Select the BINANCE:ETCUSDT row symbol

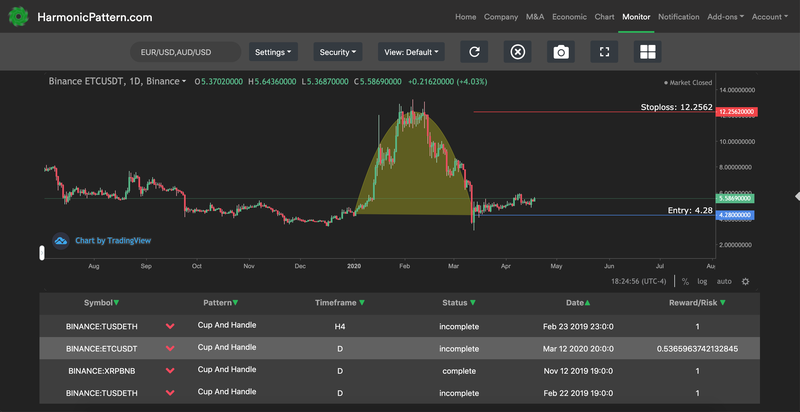pyautogui.click(x=102, y=349)
